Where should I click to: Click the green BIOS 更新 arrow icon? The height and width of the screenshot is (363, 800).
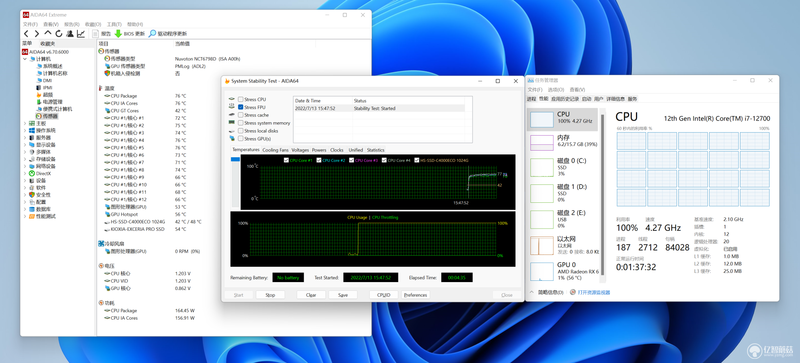coord(118,34)
